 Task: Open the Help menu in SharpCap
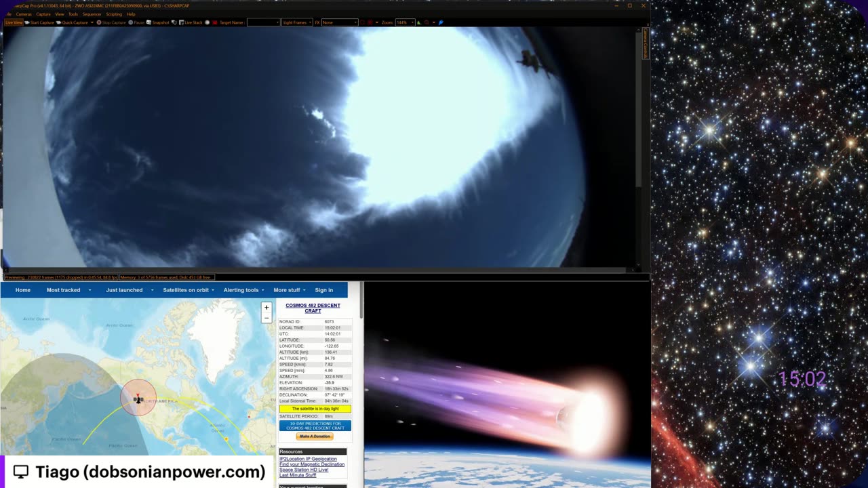point(131,14)
